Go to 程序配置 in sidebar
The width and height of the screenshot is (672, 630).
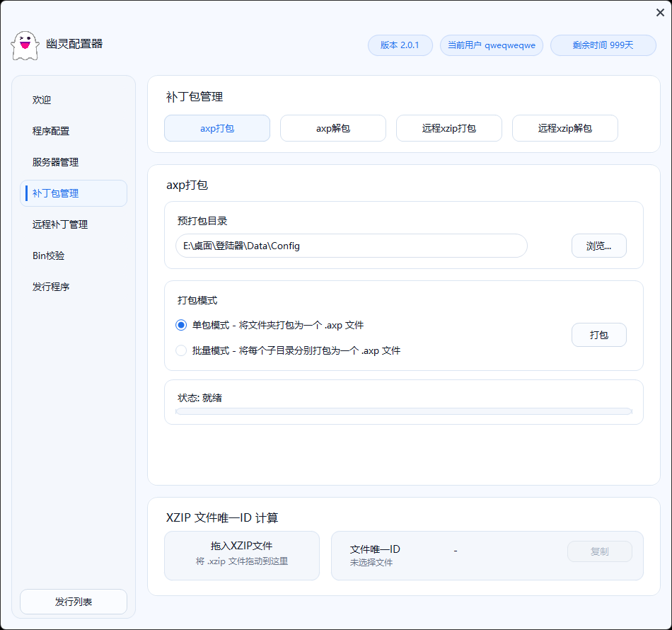point(74,131)
